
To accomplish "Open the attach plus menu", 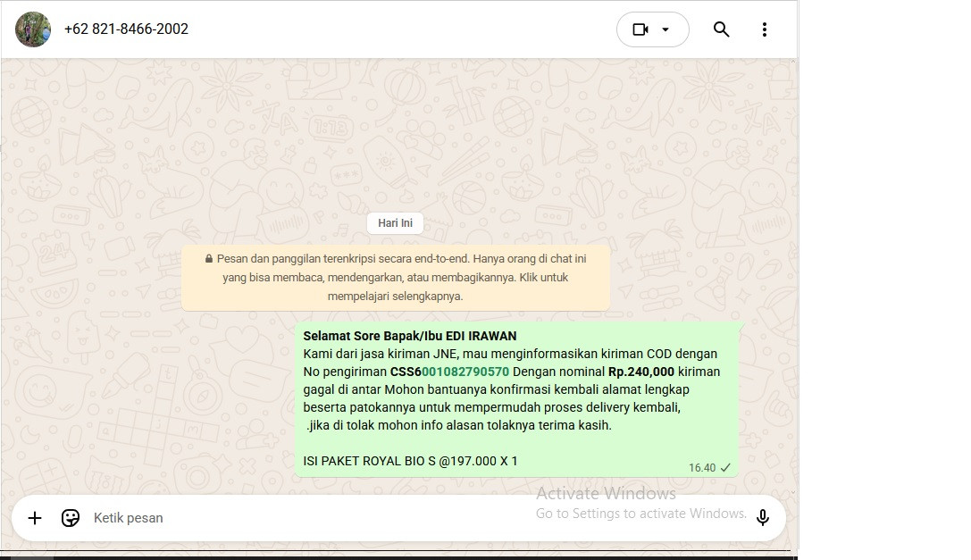I will click(35, 518).
